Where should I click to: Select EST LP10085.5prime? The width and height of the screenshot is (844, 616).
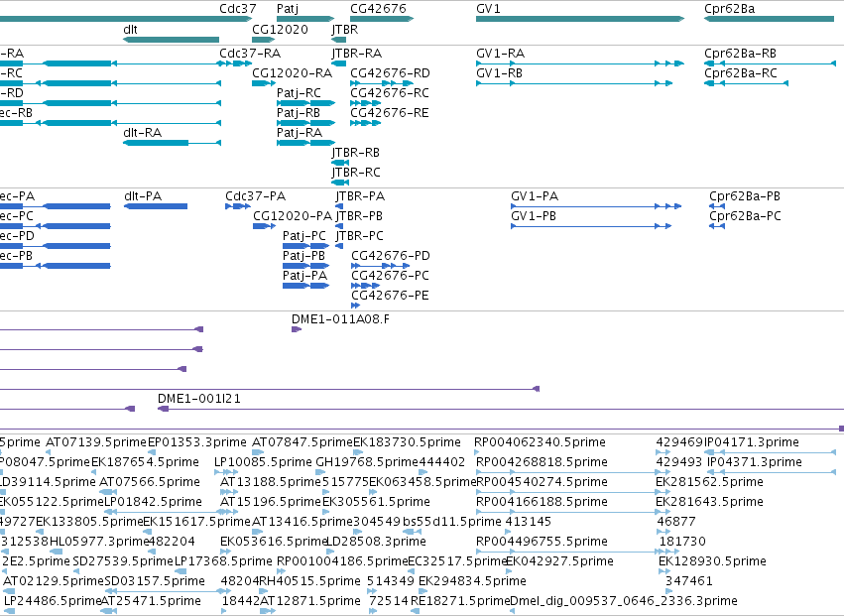pyautogui.click(x=263, y=462)
